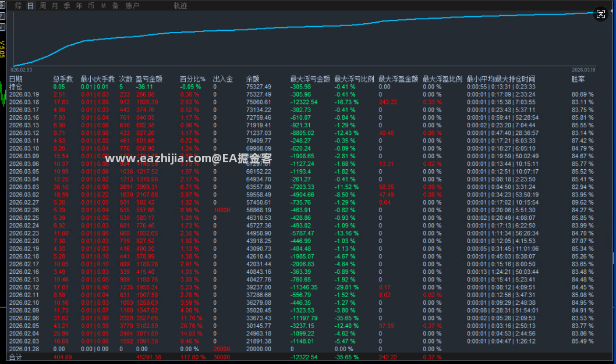This screenshot has height=364, width=616.
Task: Switch to the 账户 account tab
Action: point(132,5)
